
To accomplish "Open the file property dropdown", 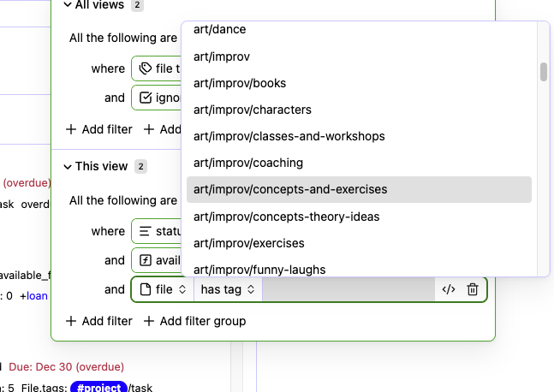I will click(x=163, y=290).
